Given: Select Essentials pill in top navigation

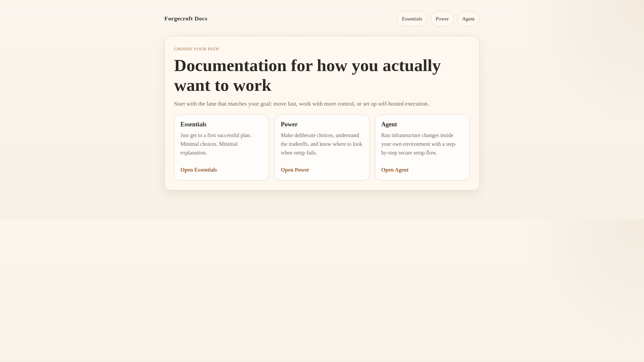Looking at the screenshot, I should (x=412, y=19).
